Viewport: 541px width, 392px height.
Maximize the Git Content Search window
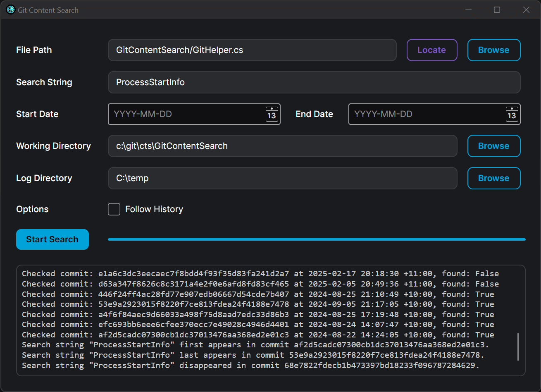pos(497,10)
